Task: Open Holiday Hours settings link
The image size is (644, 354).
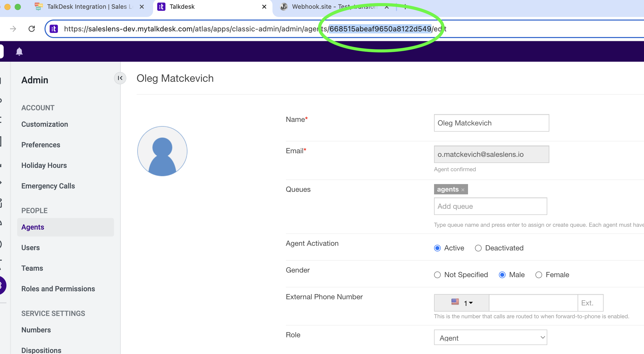Action: [x=44, y=165]
